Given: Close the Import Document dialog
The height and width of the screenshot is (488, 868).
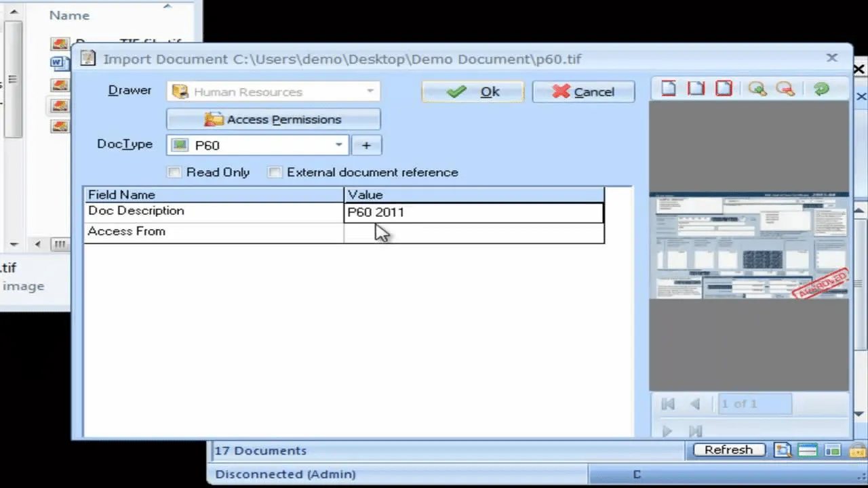Looking at the screenshot, I should [832, 58].
